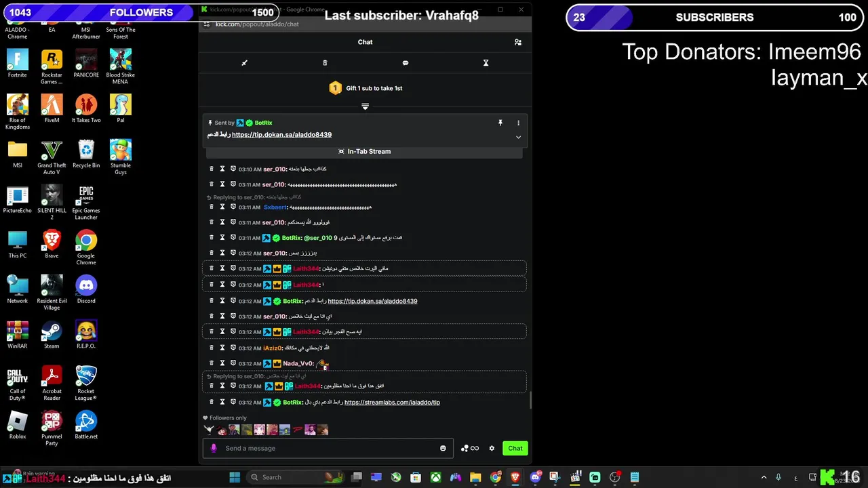Expand the pinned message chevron
868x488 pixels.
pos(518,137)
